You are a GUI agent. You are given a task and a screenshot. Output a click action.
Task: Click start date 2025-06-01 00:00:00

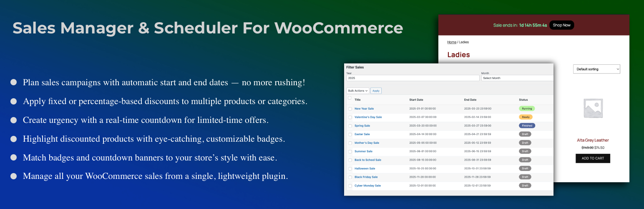(423, 151)
